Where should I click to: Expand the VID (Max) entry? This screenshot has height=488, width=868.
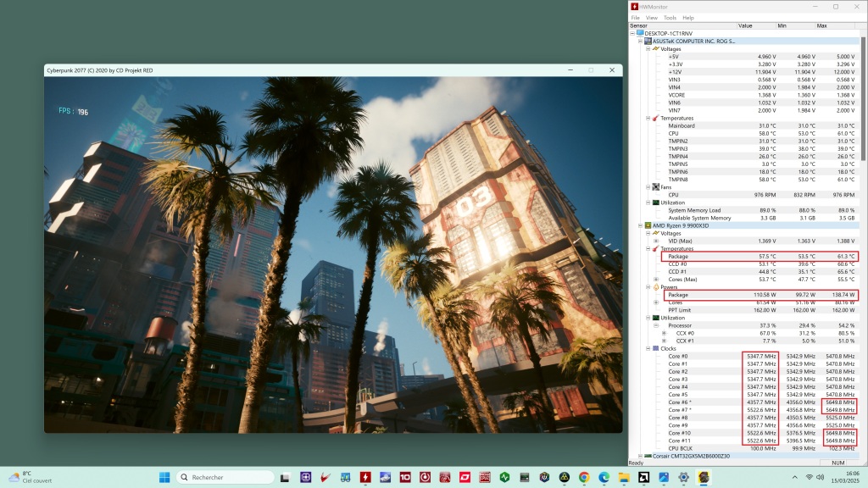656,241
